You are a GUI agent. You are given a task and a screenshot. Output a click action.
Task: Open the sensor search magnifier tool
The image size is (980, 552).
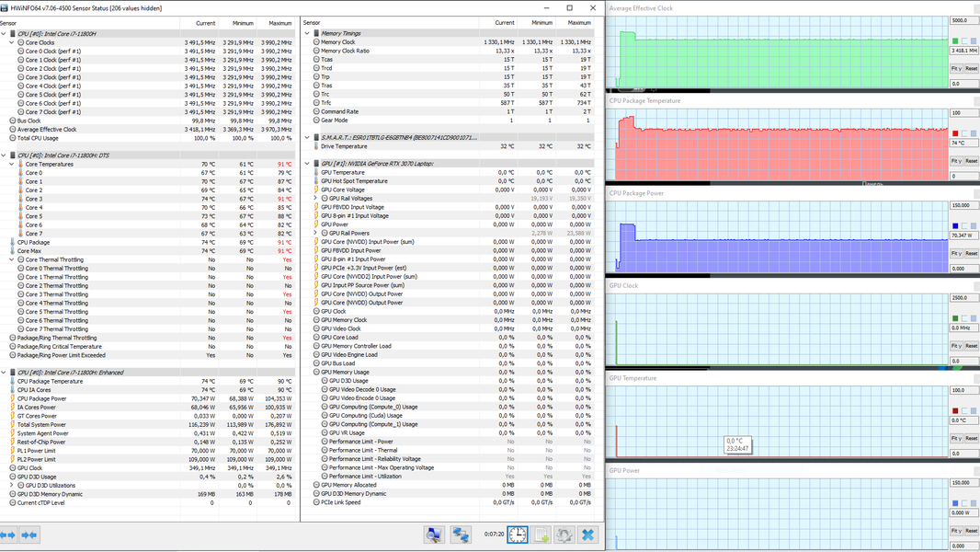coord(434,535)
